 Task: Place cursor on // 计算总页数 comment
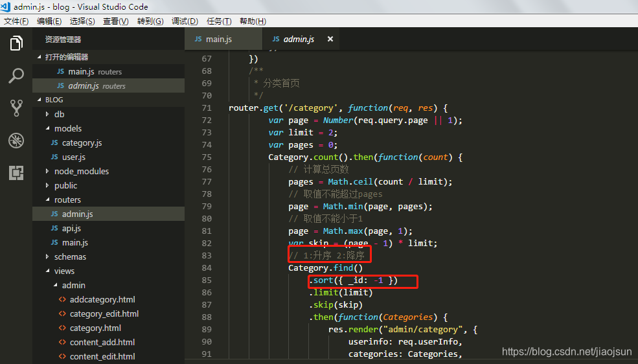pos(319,169)
